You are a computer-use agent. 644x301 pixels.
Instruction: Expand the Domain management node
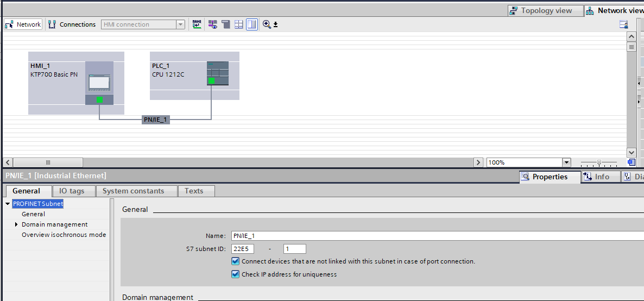pyautogui.click(x=16, y=224)
